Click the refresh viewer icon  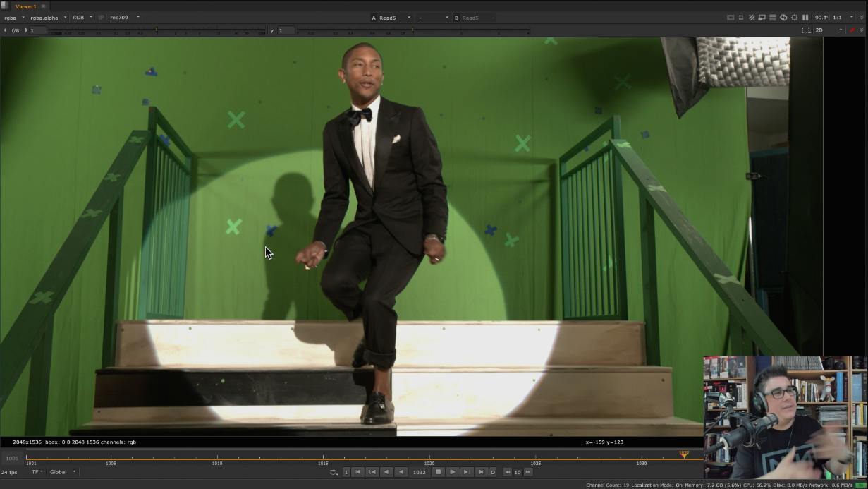point(783,18)
